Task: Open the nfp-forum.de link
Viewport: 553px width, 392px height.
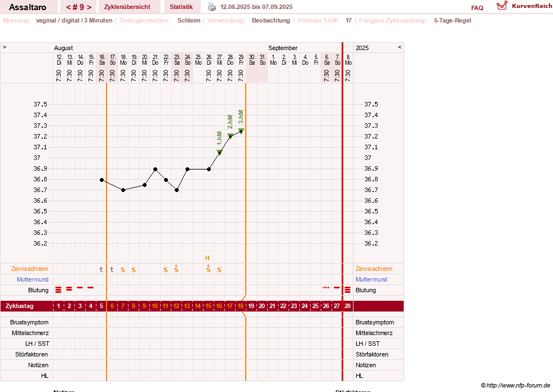Action: tap(515, 385)
